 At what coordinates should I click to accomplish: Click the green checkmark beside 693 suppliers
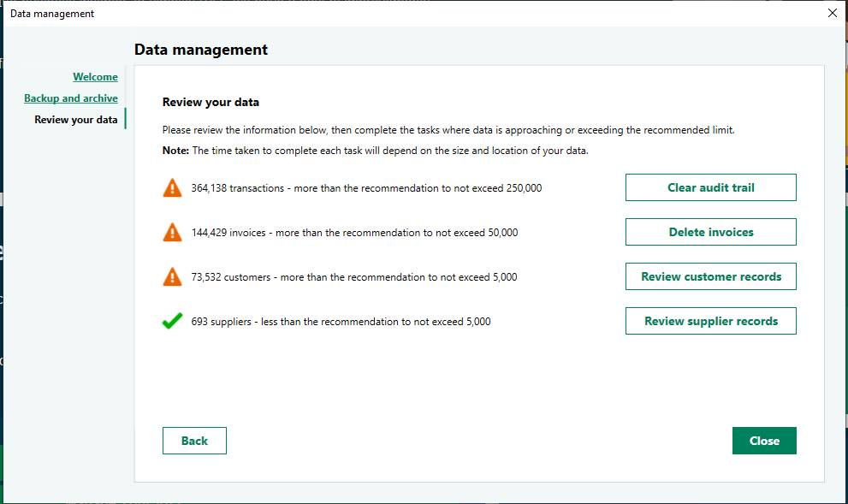(x=172, y=320)
